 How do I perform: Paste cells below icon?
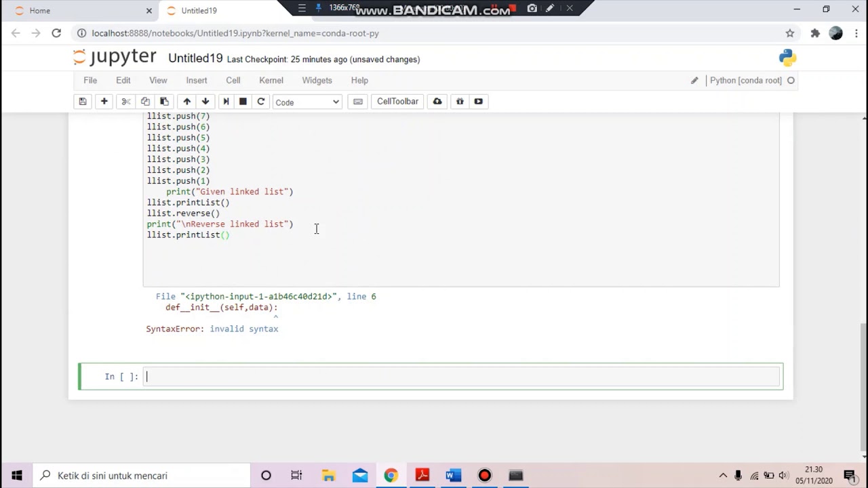(164, 102)
